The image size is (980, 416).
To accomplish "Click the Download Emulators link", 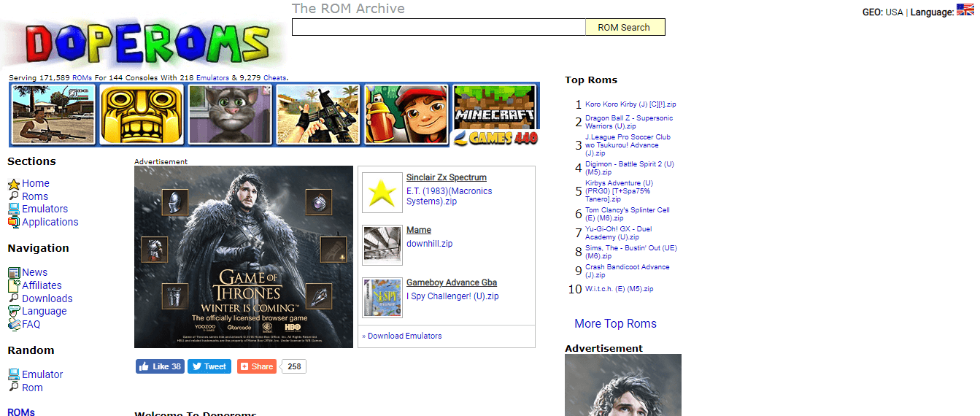I will pyautogui.click(x=404, y=336).
